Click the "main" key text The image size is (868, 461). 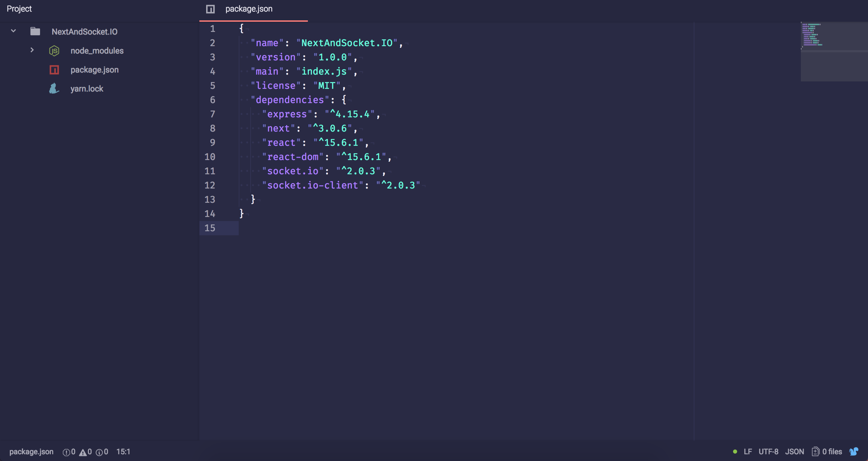(x=267, y=72)
